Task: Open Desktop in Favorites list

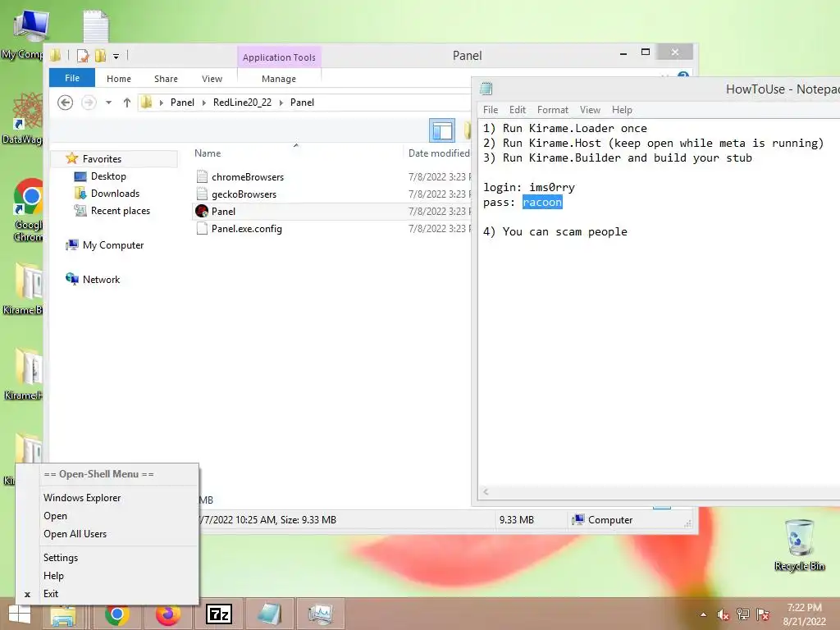Action: (108, 176)
